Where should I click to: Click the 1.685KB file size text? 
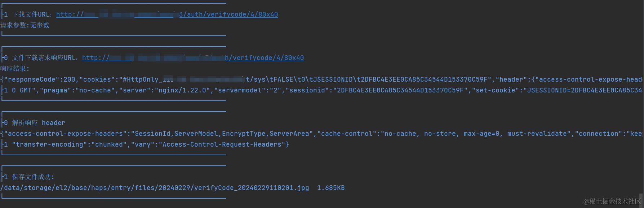coord(331,188)
